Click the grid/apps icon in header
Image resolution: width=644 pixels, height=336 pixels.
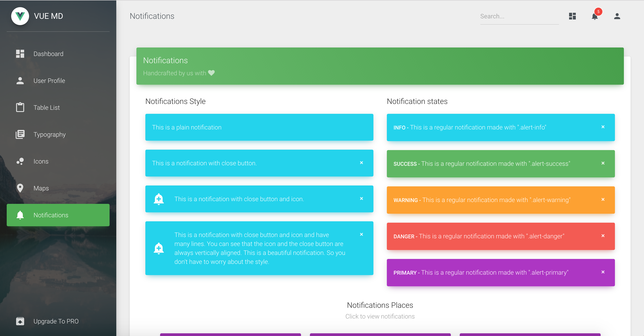[572, 16]
